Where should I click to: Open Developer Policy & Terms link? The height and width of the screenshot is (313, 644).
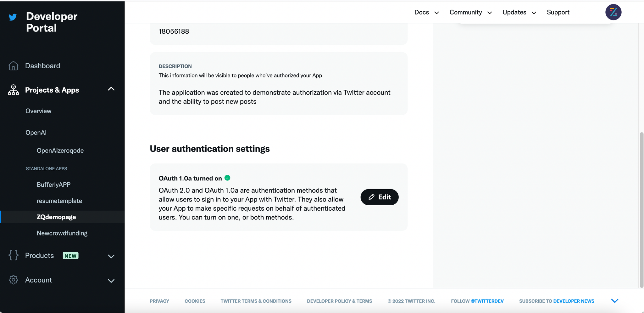[x=339, y=301]
